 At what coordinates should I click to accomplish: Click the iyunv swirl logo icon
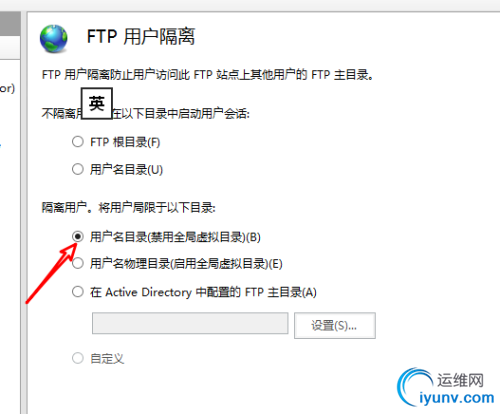(415, 387)
